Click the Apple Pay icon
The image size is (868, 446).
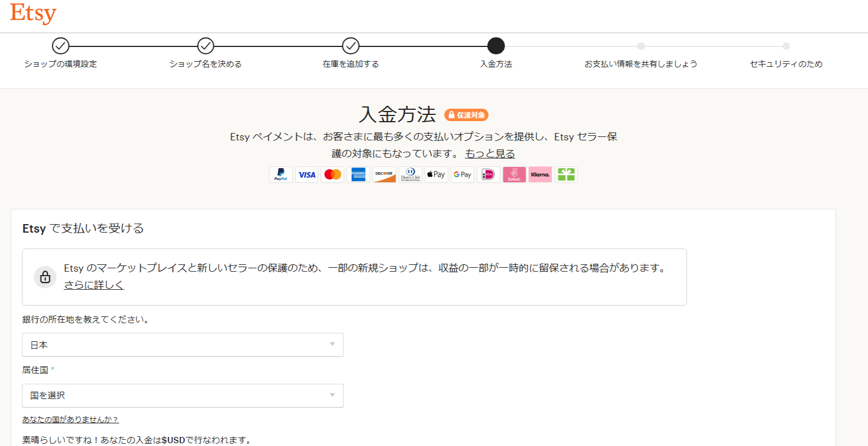coord(437,175)
